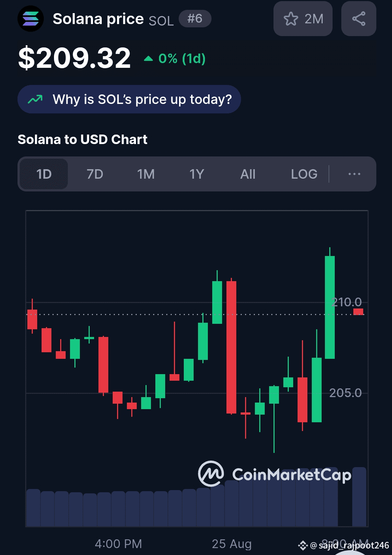Image resolution: width=392 pixels, height=555 pixels.
Task: Open the share icon button
Action: point(358,19)
